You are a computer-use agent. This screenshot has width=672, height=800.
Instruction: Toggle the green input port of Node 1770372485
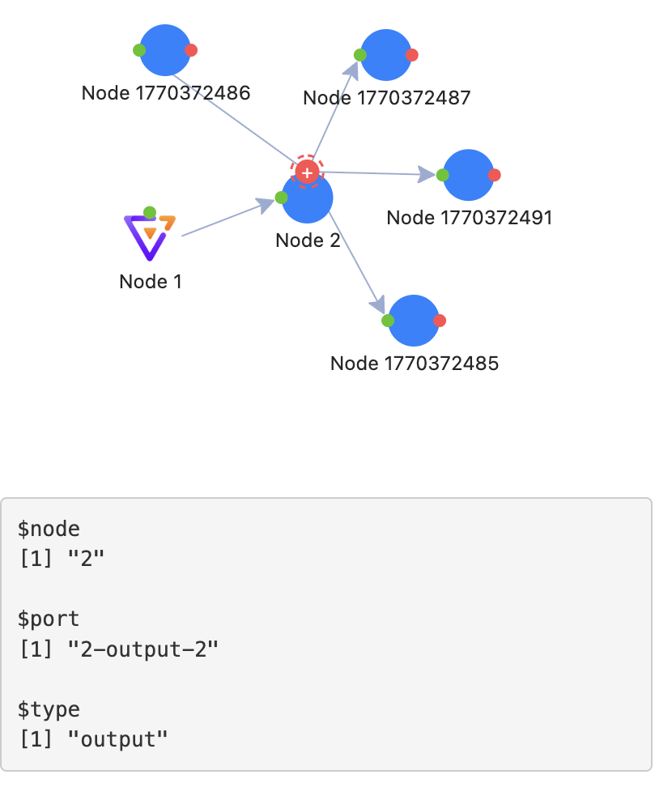click(x=388, y=321)
